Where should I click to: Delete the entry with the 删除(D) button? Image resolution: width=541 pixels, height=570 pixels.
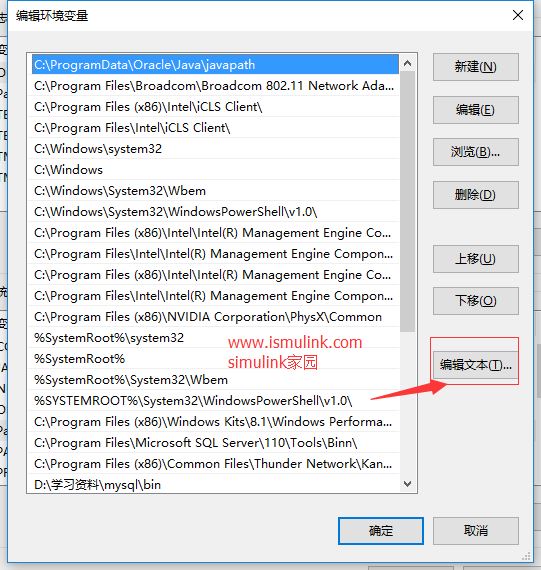point(476,195)
